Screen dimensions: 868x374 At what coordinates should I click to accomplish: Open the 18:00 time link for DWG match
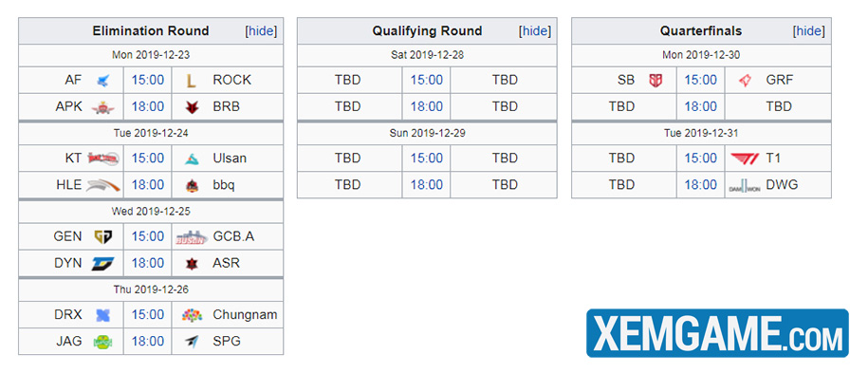click(701, 185)
